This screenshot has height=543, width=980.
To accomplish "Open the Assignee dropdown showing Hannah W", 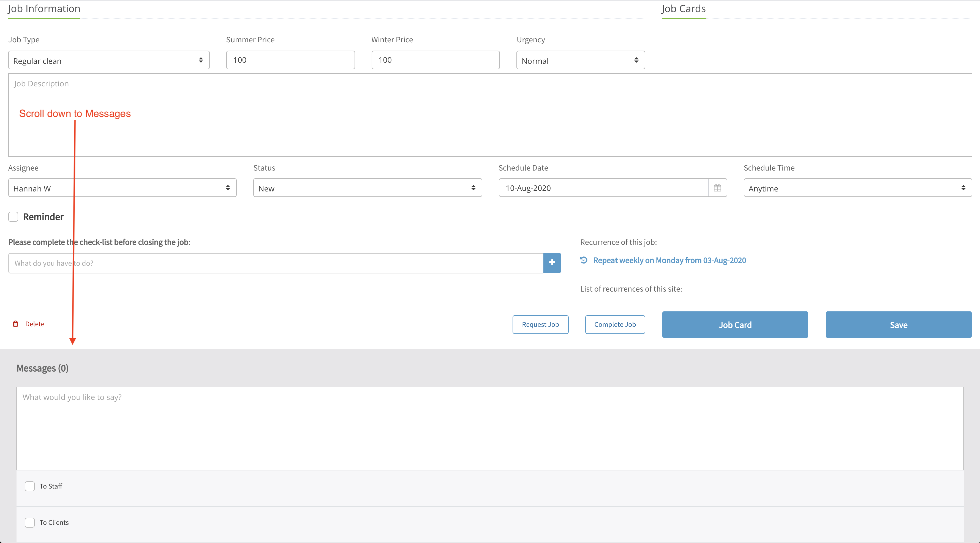I will (x=122, y=188).
